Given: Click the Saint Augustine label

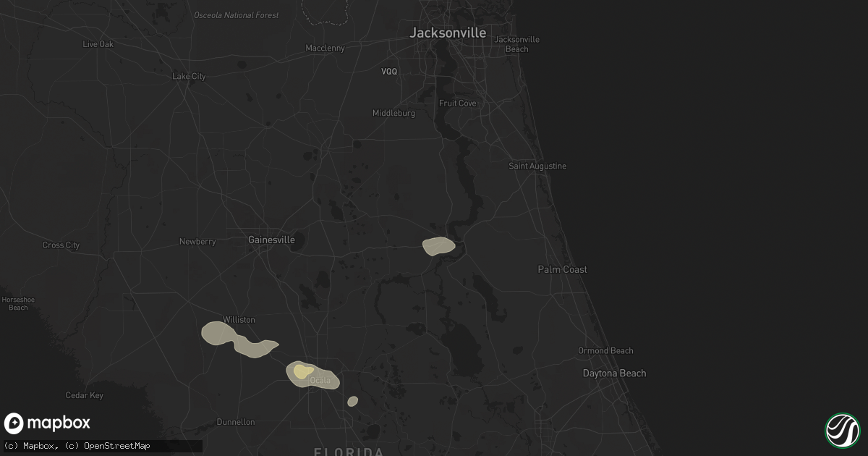Looking at the screenshot, I should tap(537, 166).
